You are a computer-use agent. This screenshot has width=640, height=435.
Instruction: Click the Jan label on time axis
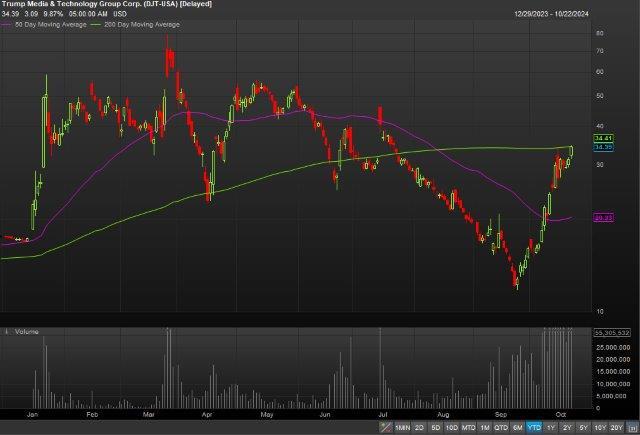click(32, 414)
